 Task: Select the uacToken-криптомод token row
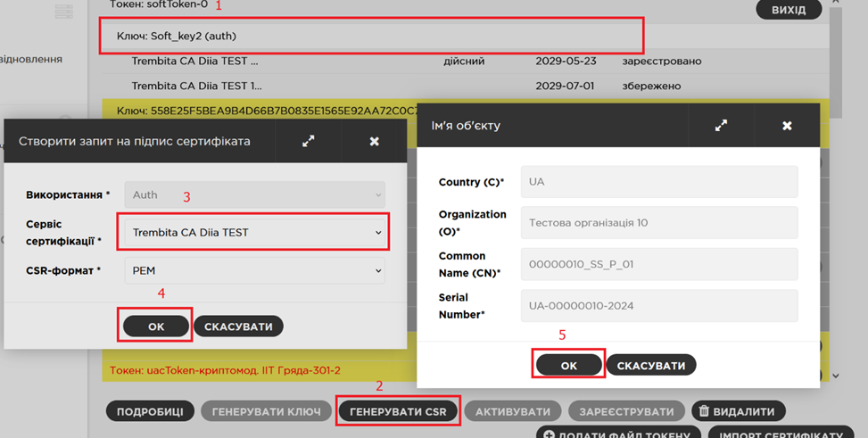[x=225, y=370]
